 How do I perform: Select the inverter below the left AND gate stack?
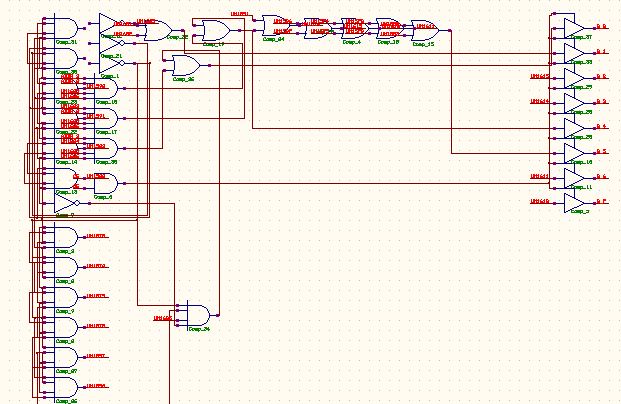pyautogui.click(x=66, y=203)
